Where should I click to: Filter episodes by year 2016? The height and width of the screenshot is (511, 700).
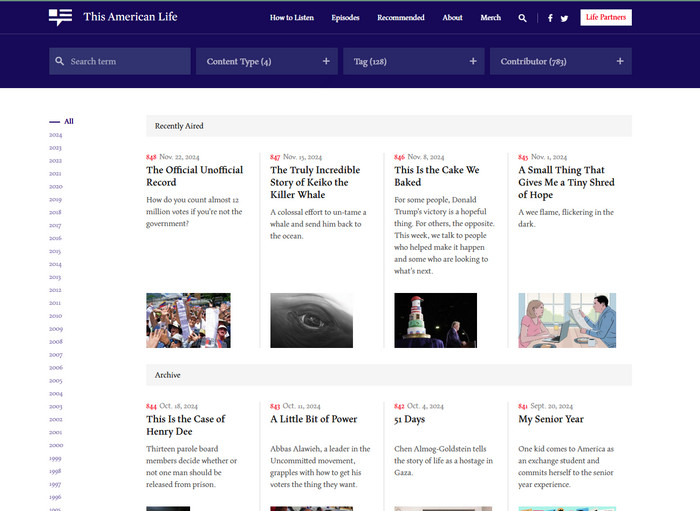[x=55, y=238]
